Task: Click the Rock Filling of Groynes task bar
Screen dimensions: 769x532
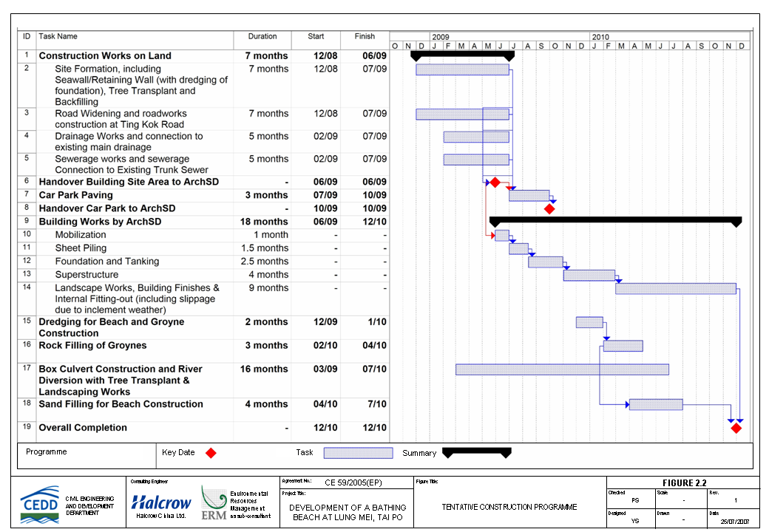Action: tap(623, 346)
